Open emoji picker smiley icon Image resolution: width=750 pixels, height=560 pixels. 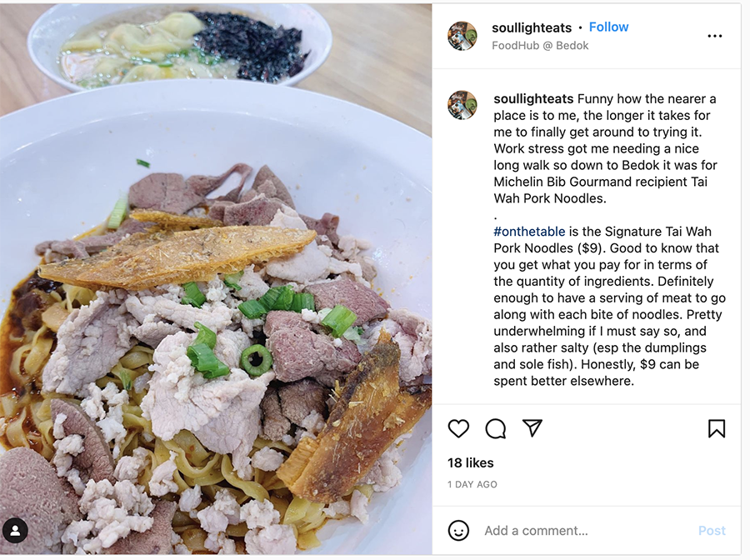click(458, 530)
